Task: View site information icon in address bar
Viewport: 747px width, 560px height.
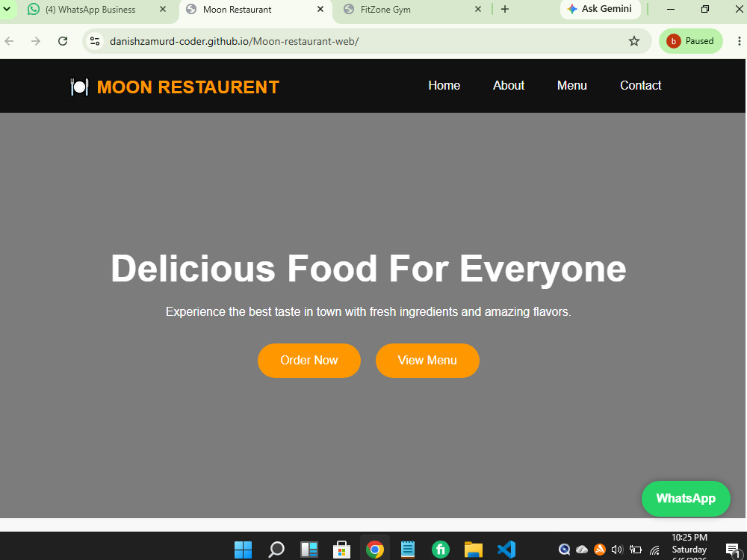Action: (95, 41)
